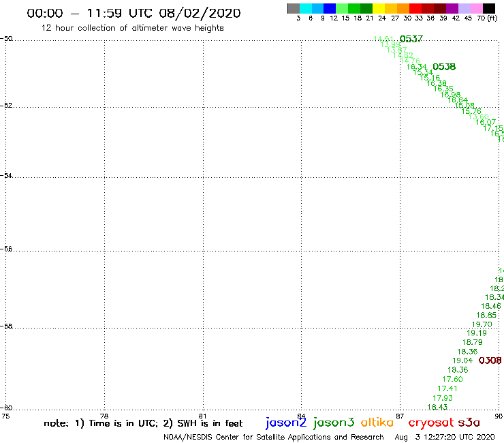Click the jason2 satellite label

(286, 423)
